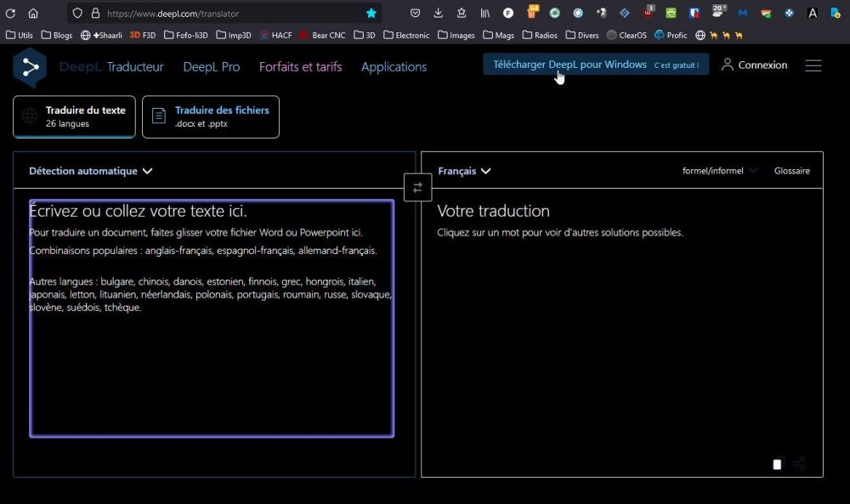
Task: Open the Profic bookmark
Action: click(x=671, y=35)
